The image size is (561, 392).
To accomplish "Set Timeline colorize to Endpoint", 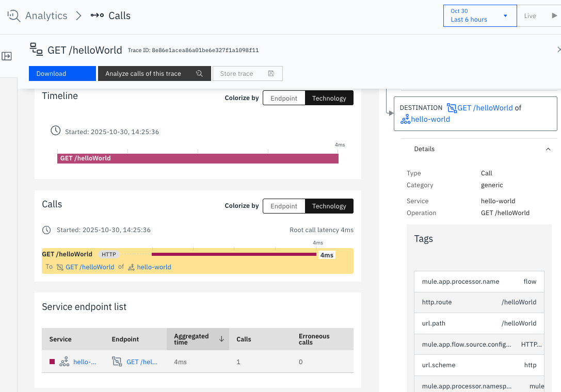I will pyautogui.click(x=284, y=98).
